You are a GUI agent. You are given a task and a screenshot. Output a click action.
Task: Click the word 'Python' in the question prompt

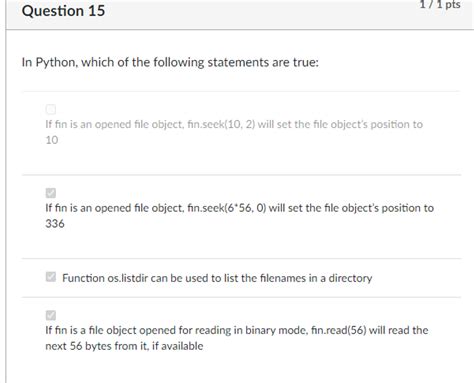[56, 62]
